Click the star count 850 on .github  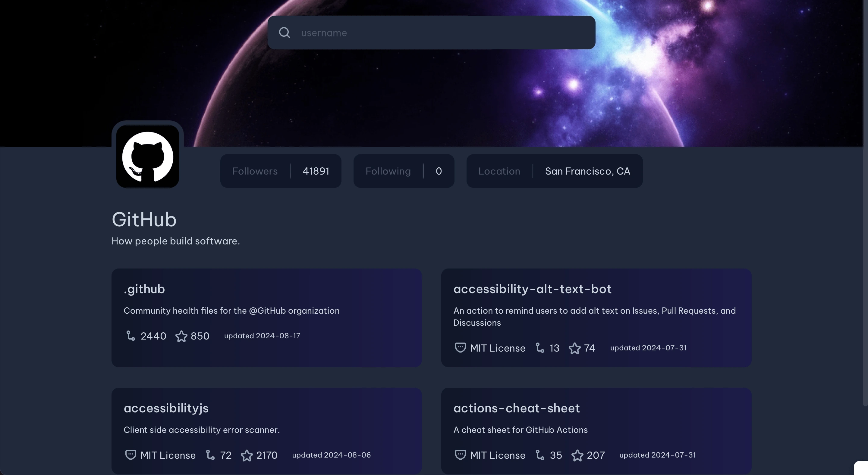(199, 336)
